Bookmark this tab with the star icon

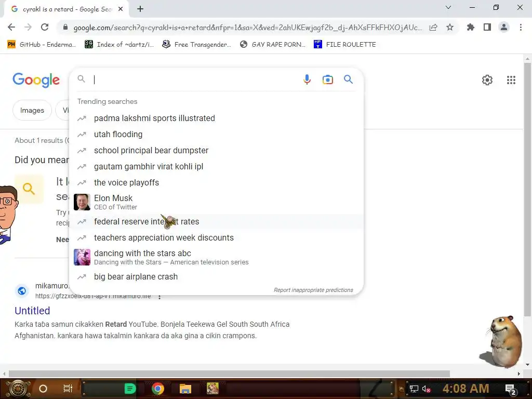(450, 27)
